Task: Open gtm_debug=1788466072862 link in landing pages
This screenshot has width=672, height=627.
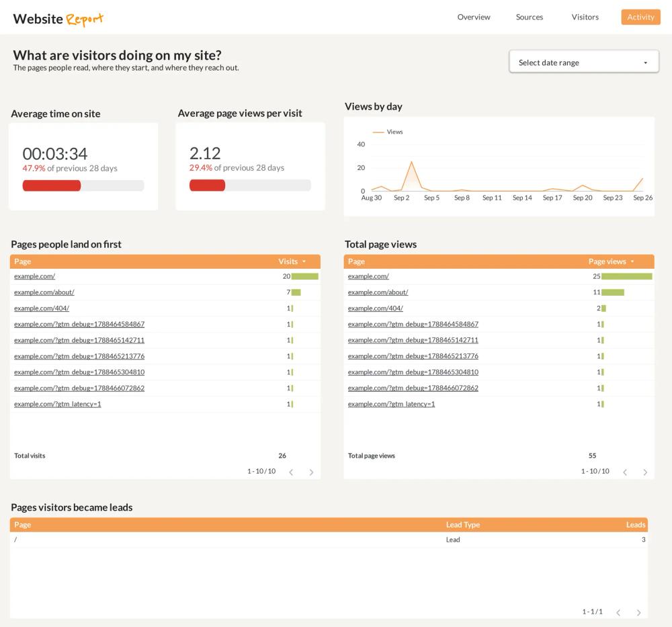Action: 79,388
